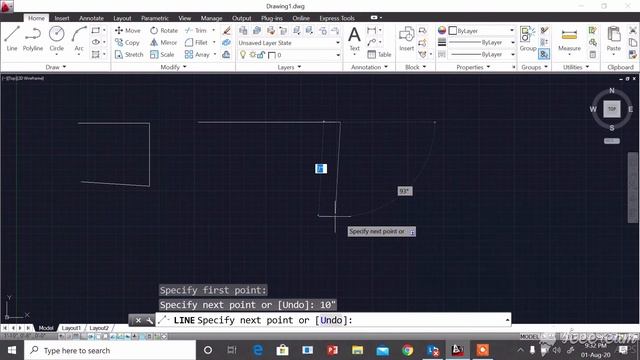Click the command line wrench customize icon
The width and height of the screenshot is (640, 360).
[x=149, y=320]
